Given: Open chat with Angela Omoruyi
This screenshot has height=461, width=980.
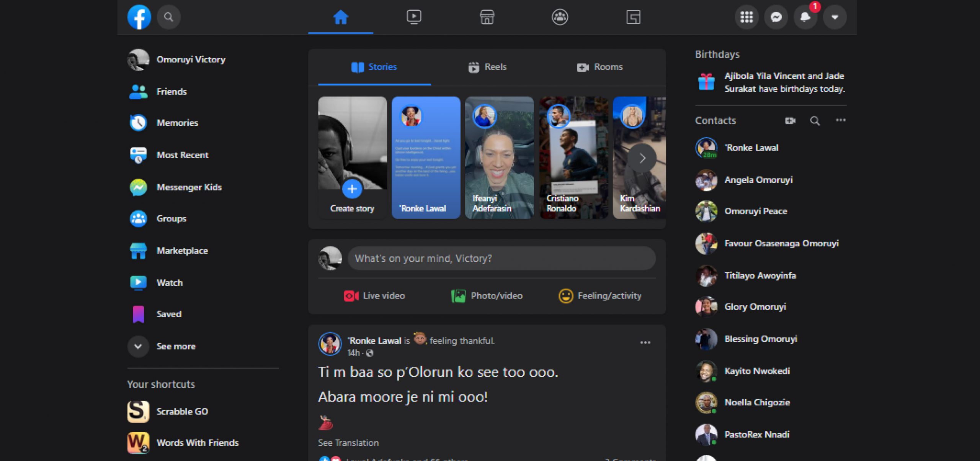Looking at the screenshot, I should point(771,180).
